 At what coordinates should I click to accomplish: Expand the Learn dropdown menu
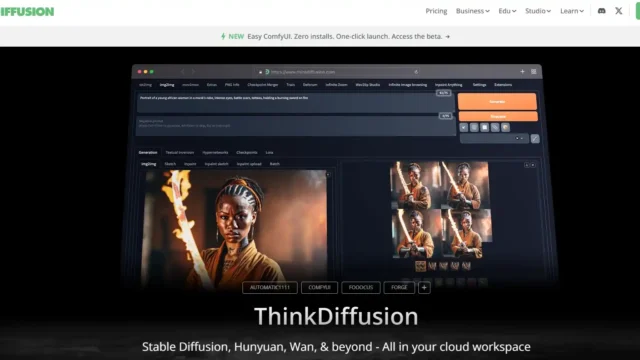click(x=572, y=11)
